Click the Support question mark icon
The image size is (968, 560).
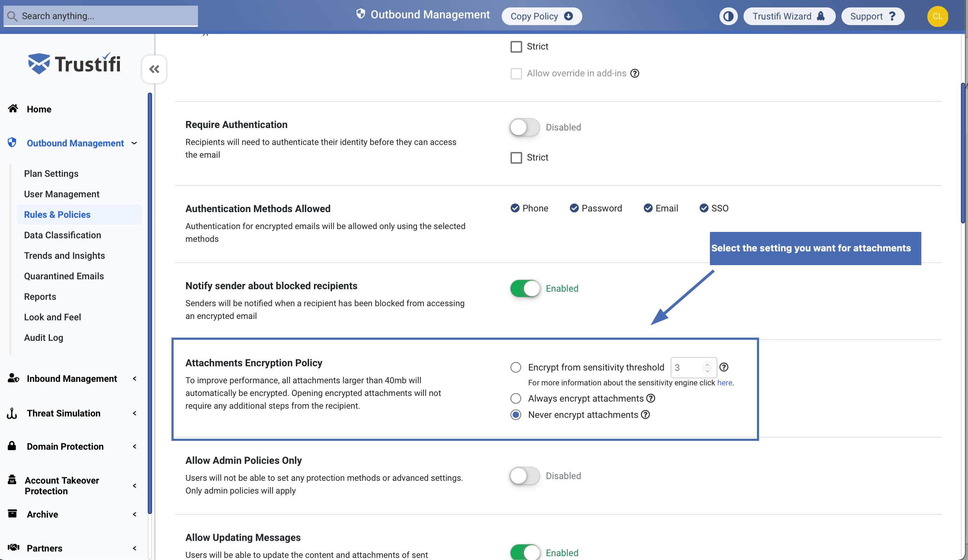click(892, 16)
